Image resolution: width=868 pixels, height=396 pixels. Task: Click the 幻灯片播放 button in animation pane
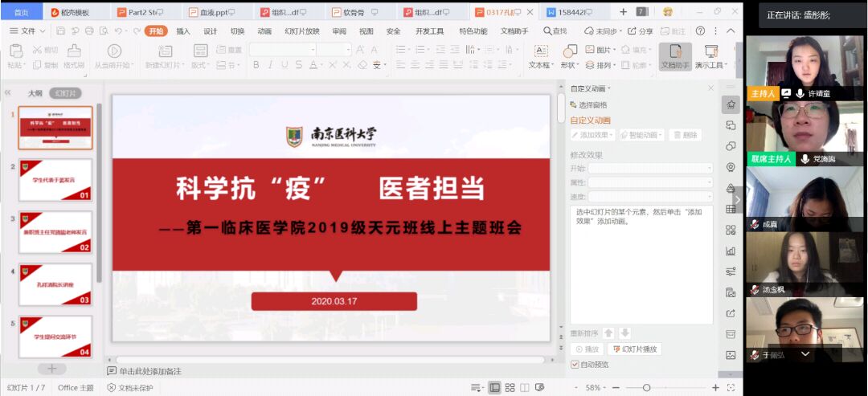pyautogui.click(x=635, y=349)
